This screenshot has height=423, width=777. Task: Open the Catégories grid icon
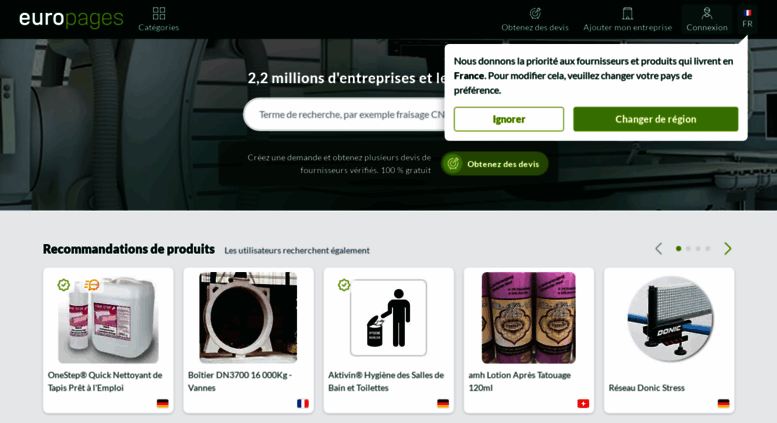tap(159, 13)
